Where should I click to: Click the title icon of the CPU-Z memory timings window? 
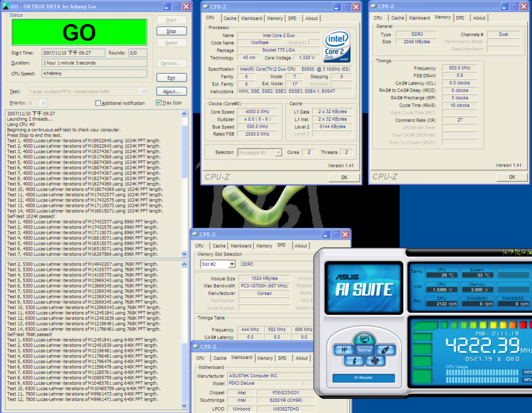coord(373,6)
